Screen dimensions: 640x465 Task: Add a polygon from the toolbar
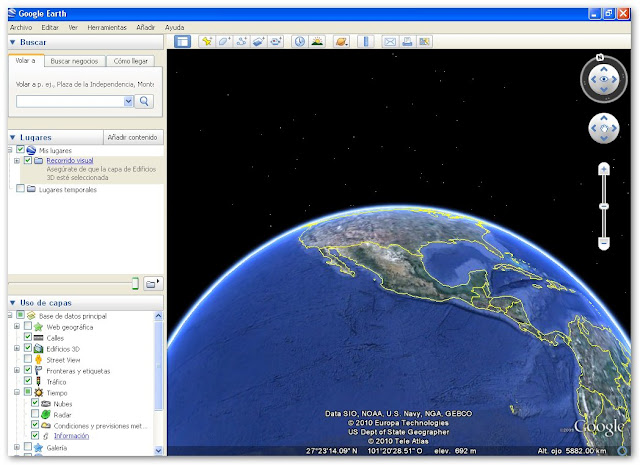point(224,42)
